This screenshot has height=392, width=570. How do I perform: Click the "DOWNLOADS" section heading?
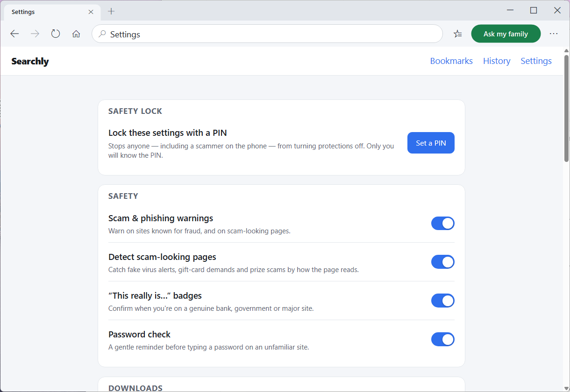[135, 388]
